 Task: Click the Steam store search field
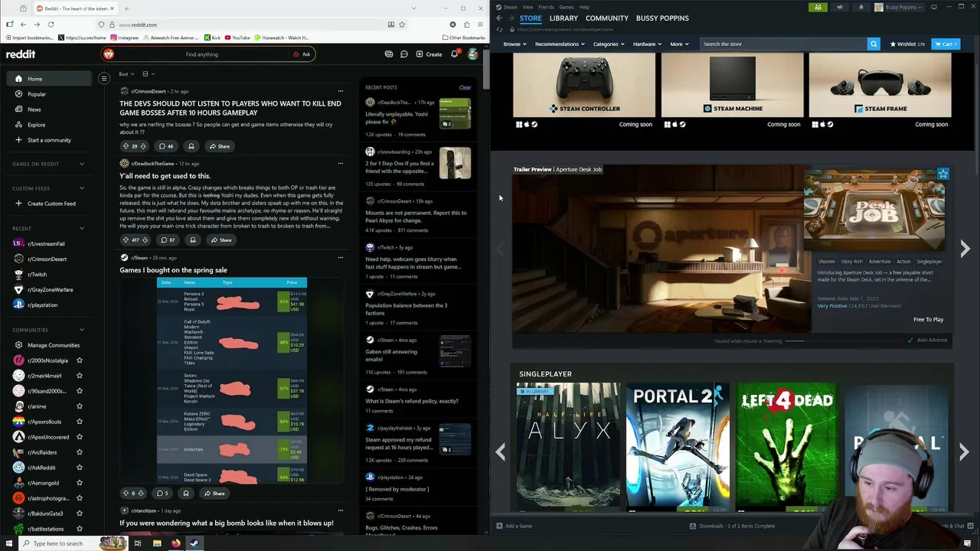point(784,44)
